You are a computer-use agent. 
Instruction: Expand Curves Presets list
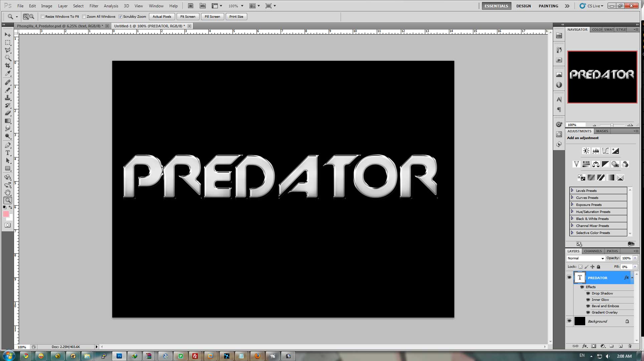pos(572,198)
